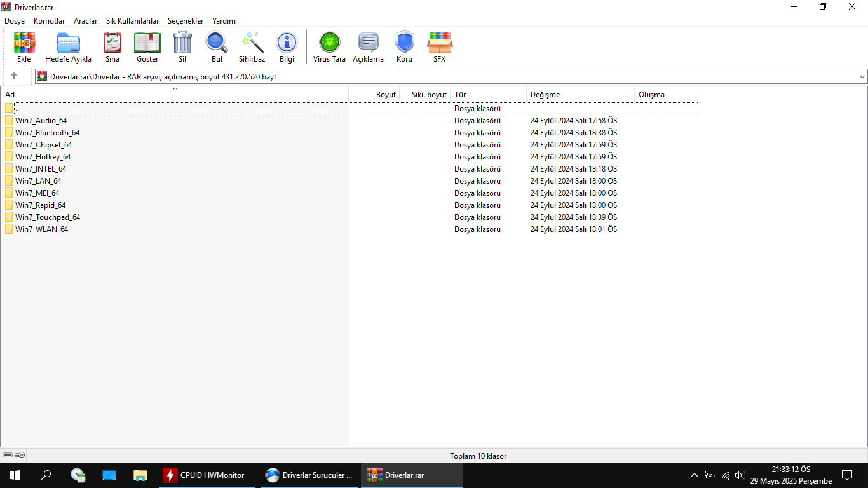Select the Win7_Hotkey_64 folder name
Screen dimensions: 868x488
coord(43,157)
